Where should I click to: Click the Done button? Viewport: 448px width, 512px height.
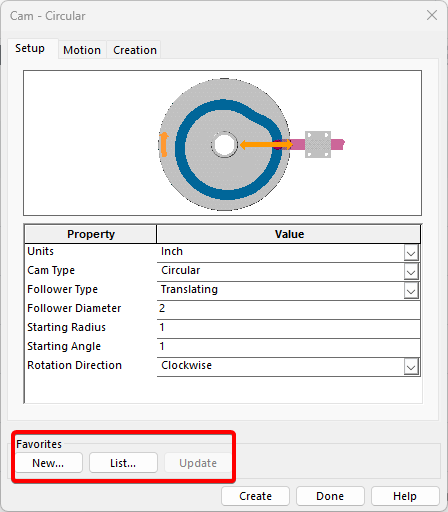(330, 496)
